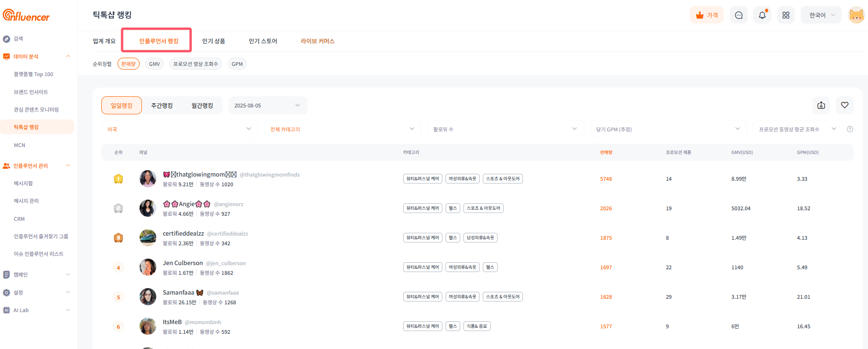The height and width of the screenshot is (349, 868).
Task: Click the export share icon
Action: point(821,105)
